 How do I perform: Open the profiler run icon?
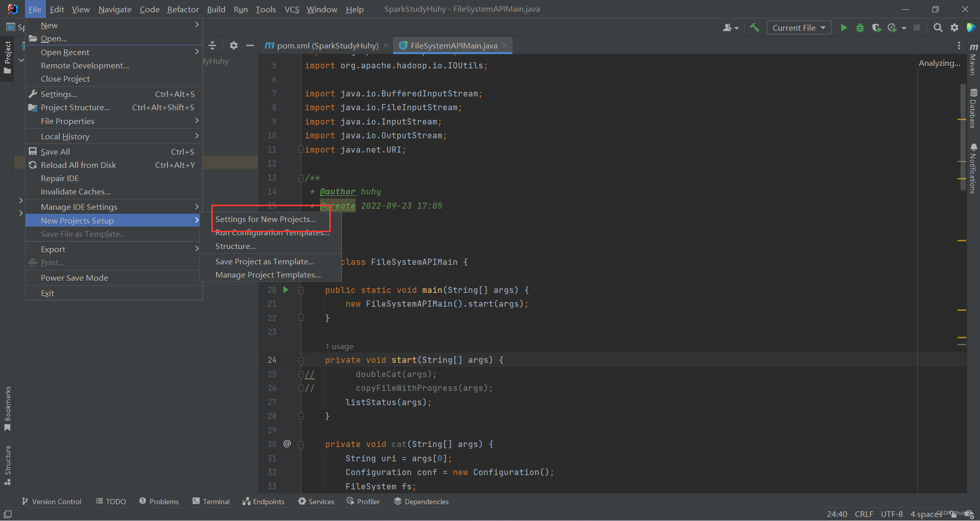pyautogui.click(x=892, y=28)
